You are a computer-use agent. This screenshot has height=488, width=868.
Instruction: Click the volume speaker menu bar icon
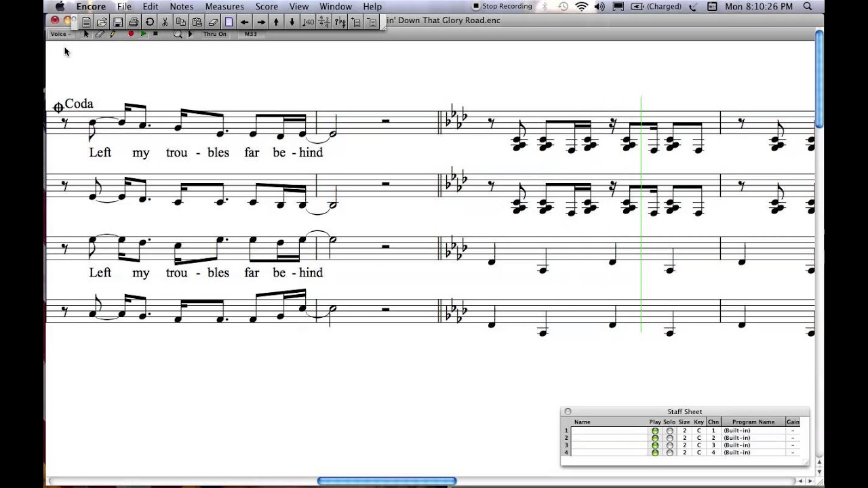coord(600,7)
